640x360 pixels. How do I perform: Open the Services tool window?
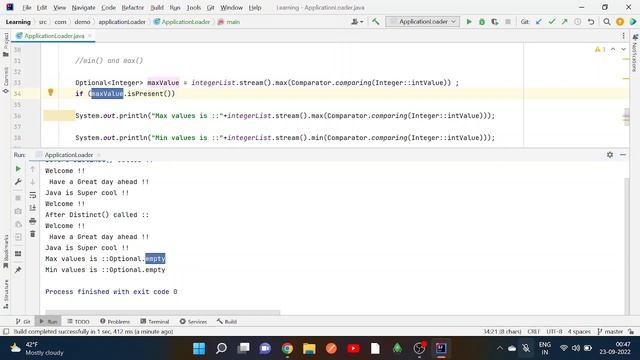point(193,321)
